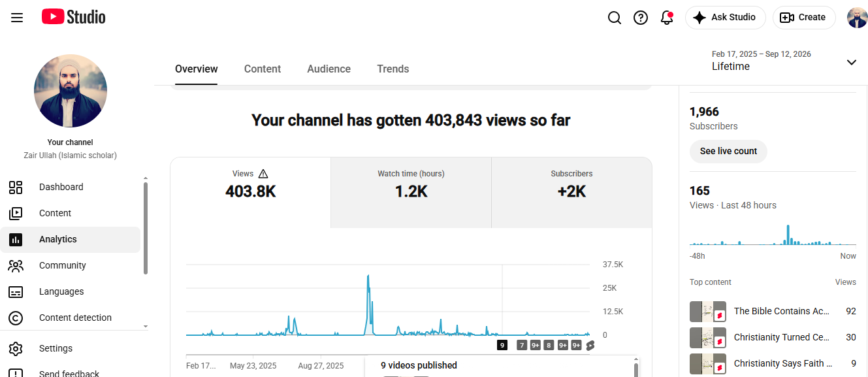Click the Aug 27, 2025 axis label
The height and width of the screenshot is (377, 868).
(321, 366)
